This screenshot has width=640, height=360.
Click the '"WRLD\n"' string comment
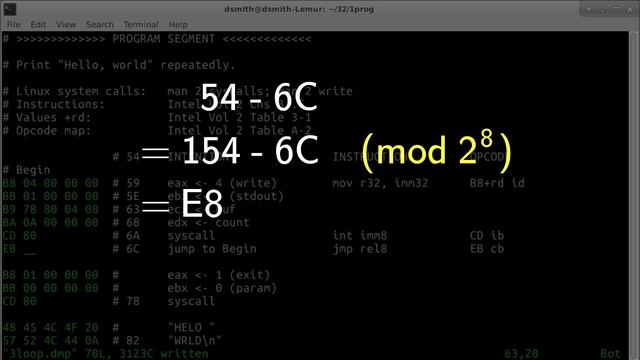tap(195, 340)
